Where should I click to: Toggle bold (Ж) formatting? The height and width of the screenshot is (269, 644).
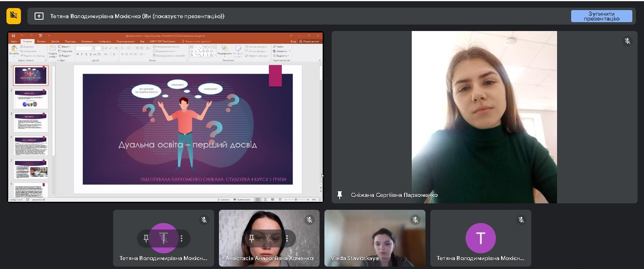point(77,54)
